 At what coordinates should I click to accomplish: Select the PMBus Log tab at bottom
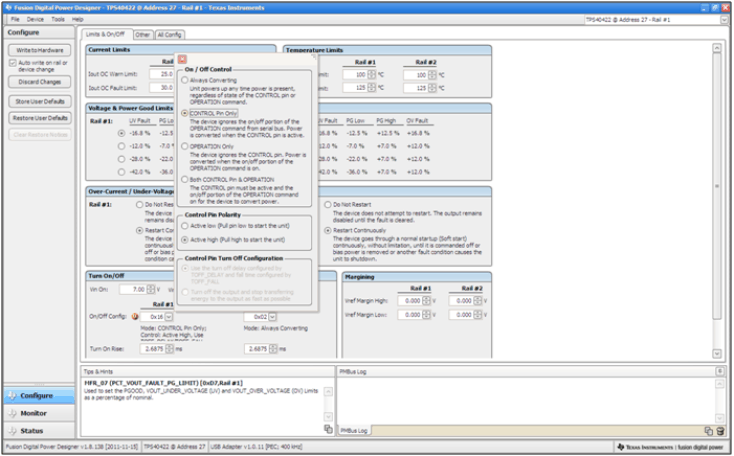(354, 431)
